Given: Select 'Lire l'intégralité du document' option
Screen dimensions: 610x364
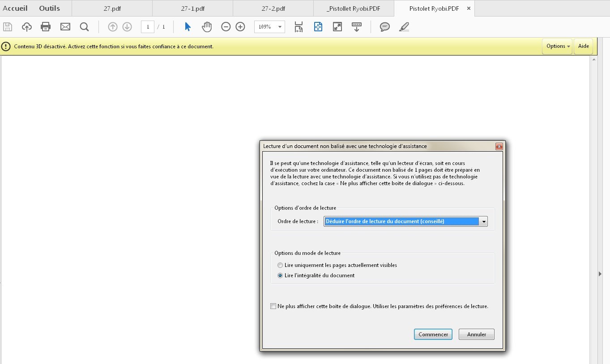Looking at the screenshot, I should tap(316, 275).
